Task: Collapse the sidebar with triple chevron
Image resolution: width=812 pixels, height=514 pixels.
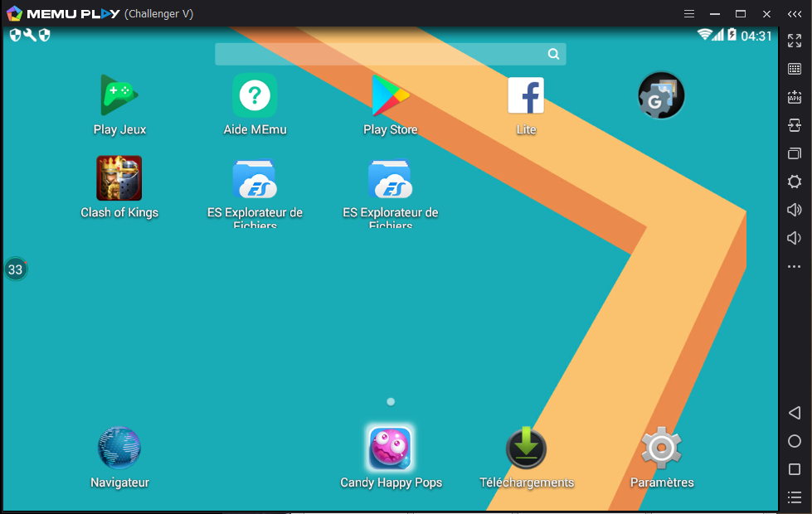Action: point(795,14)
